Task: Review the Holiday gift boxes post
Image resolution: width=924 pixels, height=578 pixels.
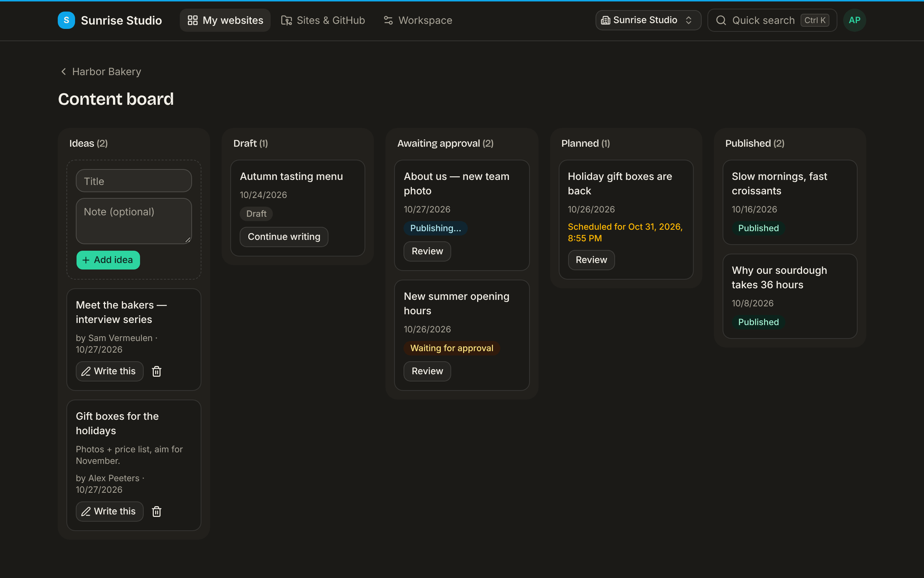Action: tap(591, 260)
